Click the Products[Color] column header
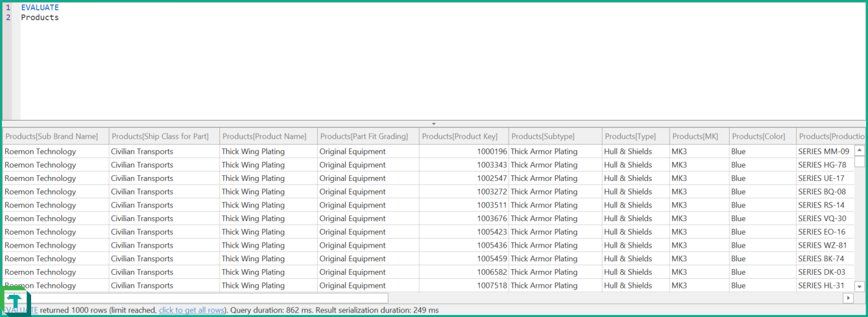This screenshot has width=868, height=317. (x=763, y=136)
